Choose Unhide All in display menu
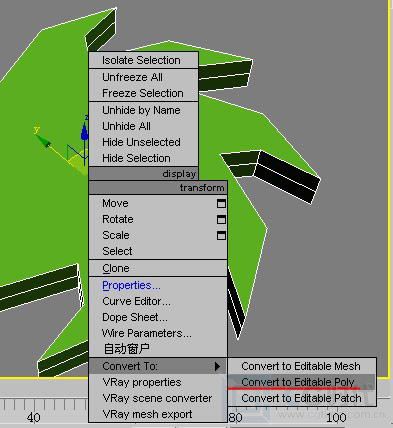This screenshot has width=393, height=428. [144, 126]
